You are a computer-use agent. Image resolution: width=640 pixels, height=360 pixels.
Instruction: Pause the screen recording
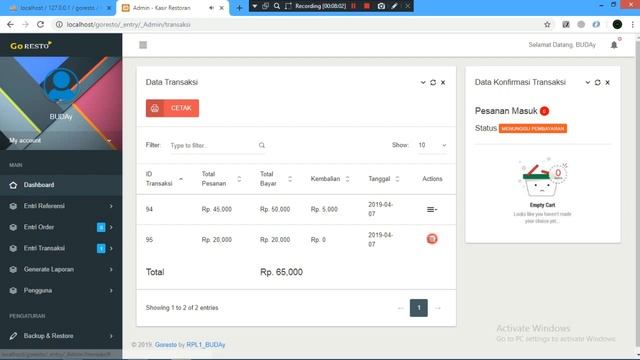[353, 6]
